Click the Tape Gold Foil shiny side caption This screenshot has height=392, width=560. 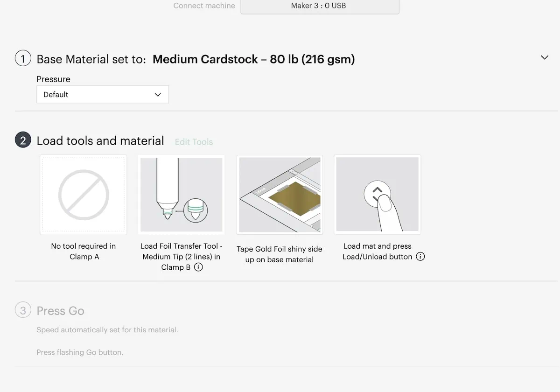click(280, 254)
